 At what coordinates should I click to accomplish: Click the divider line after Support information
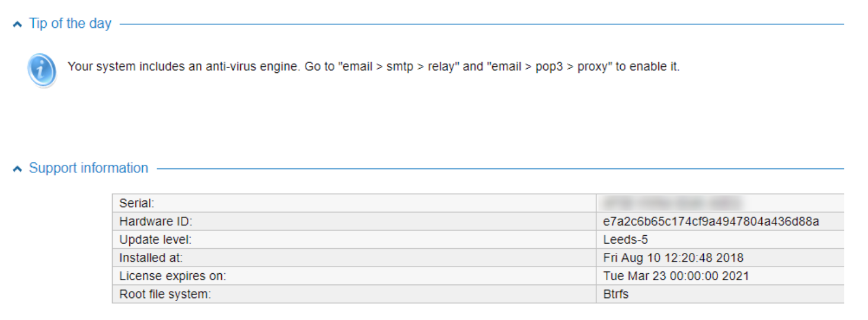click(x=500, y=169)
